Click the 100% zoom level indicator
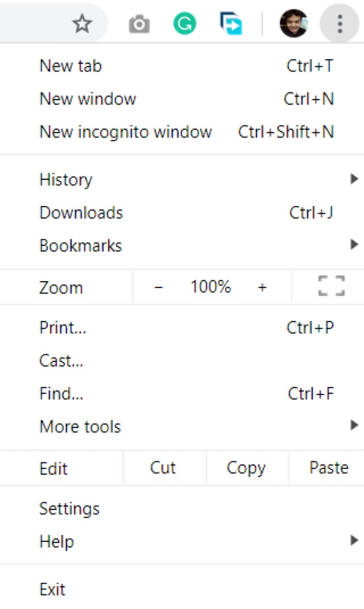364x609 pixels. click(211, 287)
